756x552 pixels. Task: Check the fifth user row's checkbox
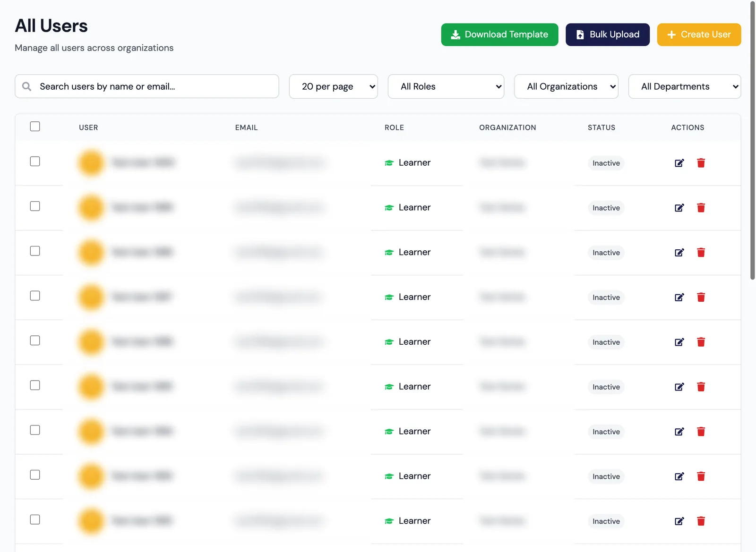[x=35, y=340]
